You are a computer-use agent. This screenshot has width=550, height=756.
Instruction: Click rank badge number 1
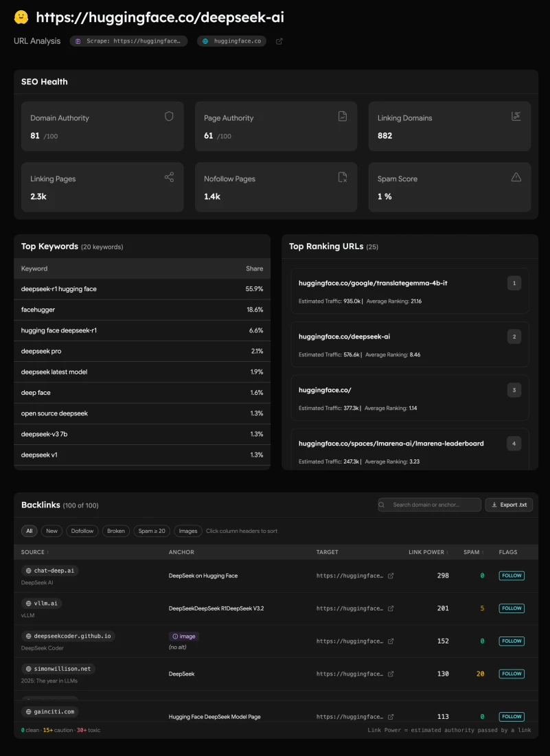coord(514,283)
